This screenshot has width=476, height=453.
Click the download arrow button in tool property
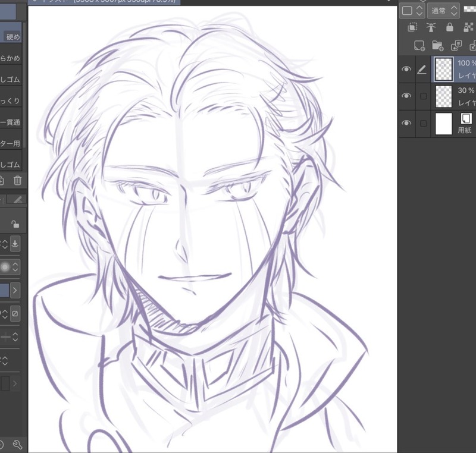(15, 244)
